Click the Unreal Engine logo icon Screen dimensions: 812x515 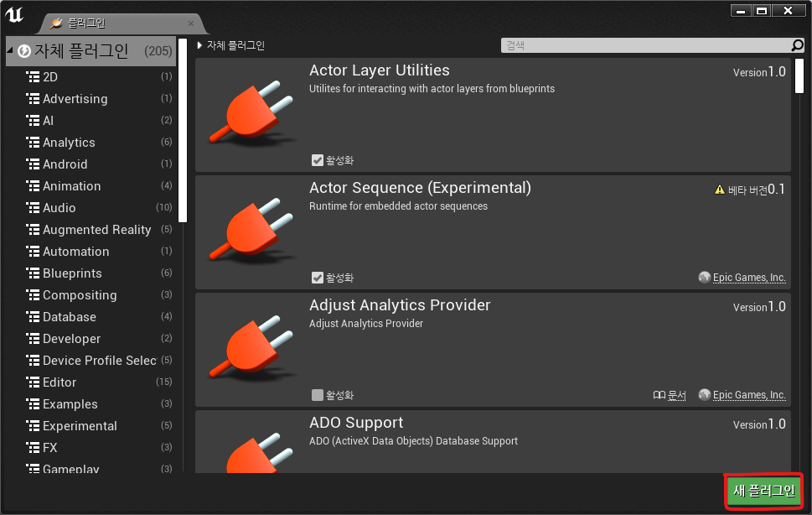(x=14, y=14)
